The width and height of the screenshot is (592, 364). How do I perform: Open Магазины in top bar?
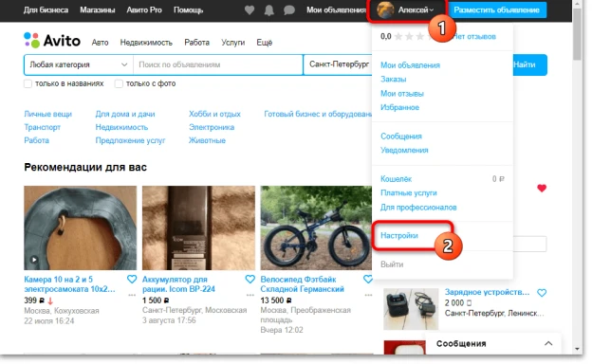(98, 10)
